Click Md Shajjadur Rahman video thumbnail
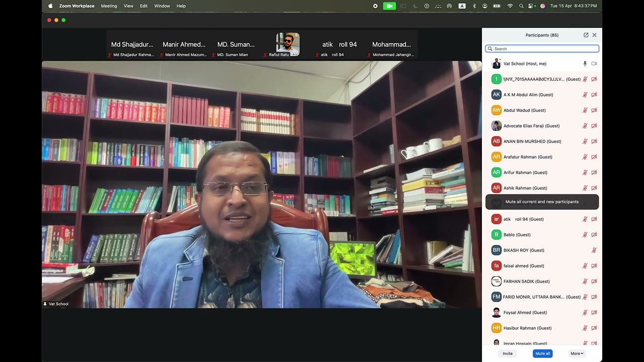Image resolution: width=644 pixels, height=362 pixels. click(132, 45)
